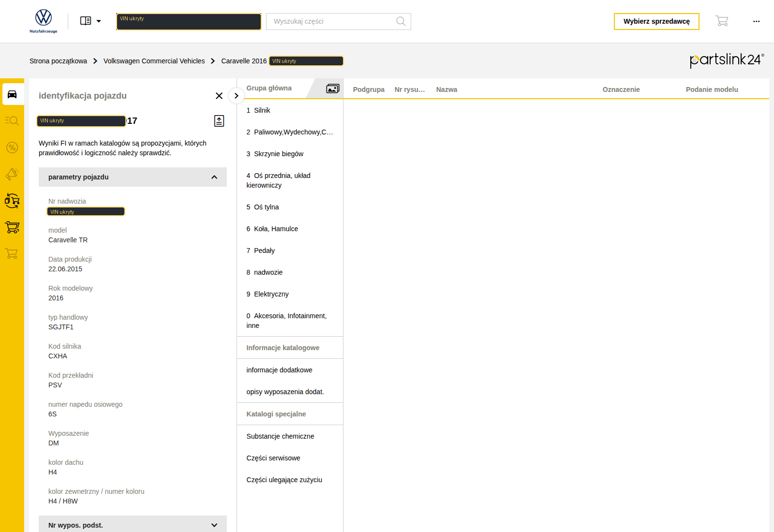774x532 pixels.
Task: Click the Oznaczenie column header
Action: click(621, 89)
